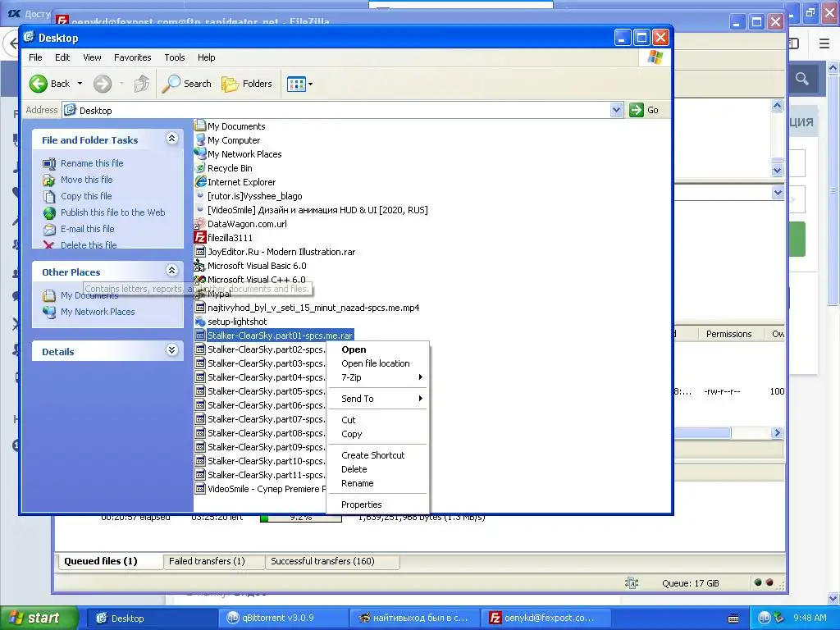The height and width of the screenshot is (630, 840).
Task: Click the Forward arrow button in toolbar
Action: click(x=103, y=84)
